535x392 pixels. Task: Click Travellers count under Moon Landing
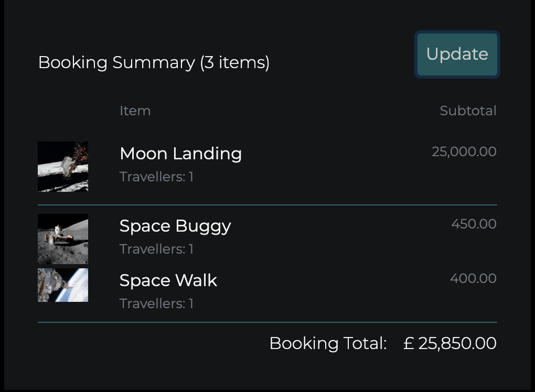pos(156,177)
